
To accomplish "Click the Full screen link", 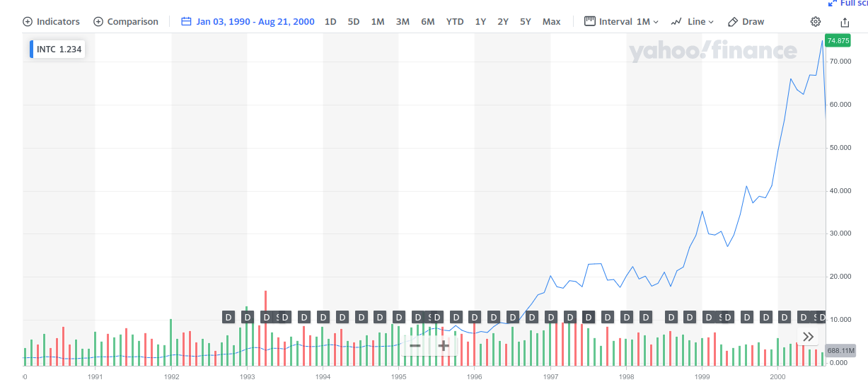I will click(x=848, y=3).
